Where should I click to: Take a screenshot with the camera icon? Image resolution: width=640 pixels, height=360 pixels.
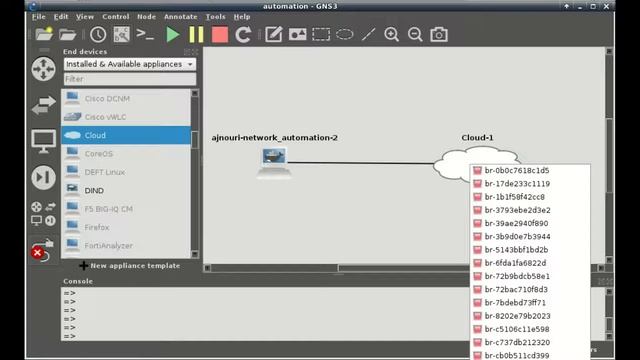439,35
